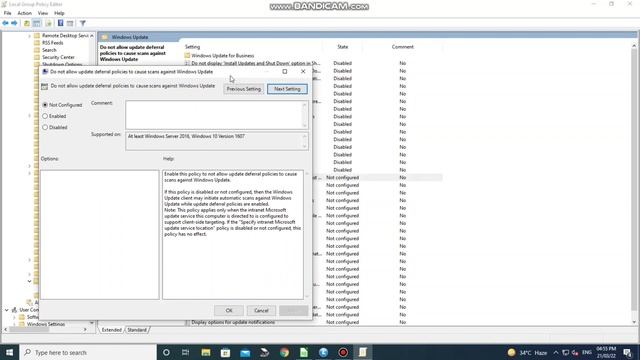Select the RSS Feeds tree folder
Image resolution: width=640 pixels, height=360 pixels.
coord(53,43)
